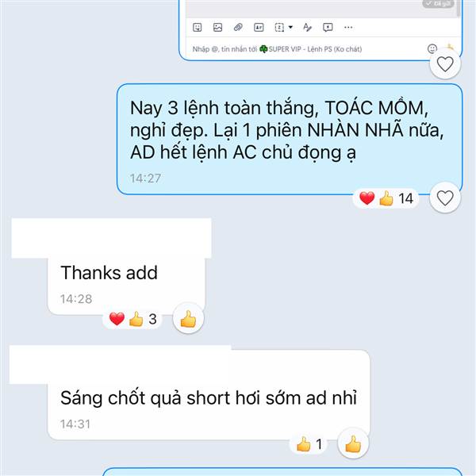The height and width of the screenshot is (476, 476).
Task: View the single like count on 14:31 message
Action: (x=309, y=444)
